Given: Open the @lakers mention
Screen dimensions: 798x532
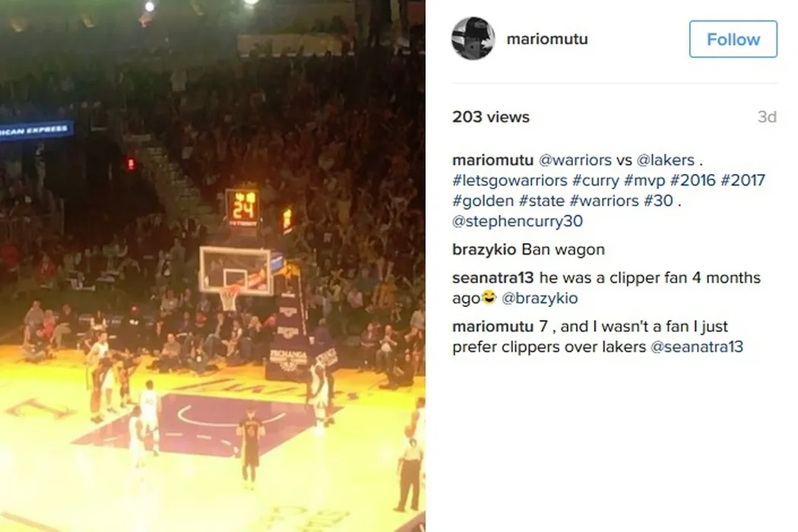Looking at the screenshot, I should [x=665, y=160].
